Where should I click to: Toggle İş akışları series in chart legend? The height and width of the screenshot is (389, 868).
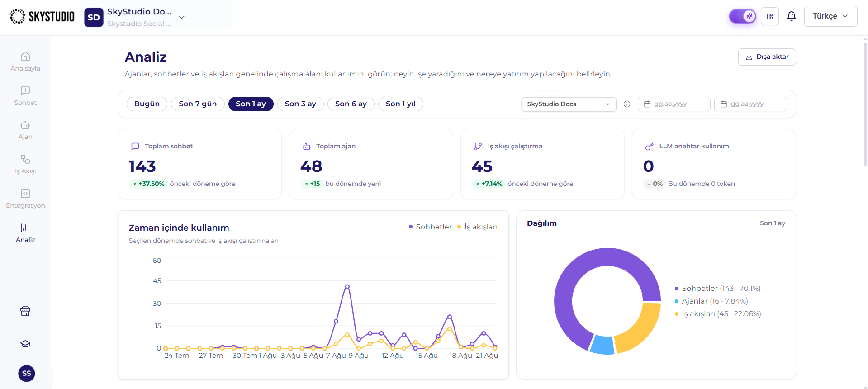(x=477, y=227)
